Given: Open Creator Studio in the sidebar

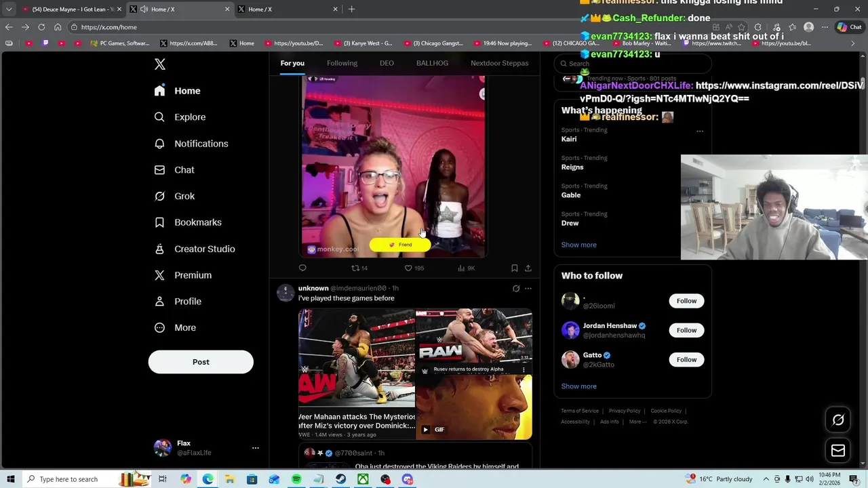Looking at the screenshot, I should [195, 249].
